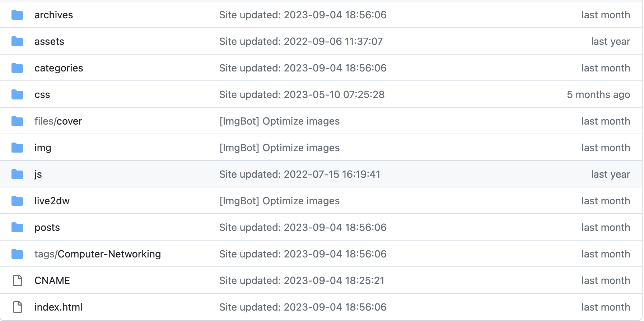The image size is (644, 321).
Task: Click the js folder icon
Action: pos(17,174)
